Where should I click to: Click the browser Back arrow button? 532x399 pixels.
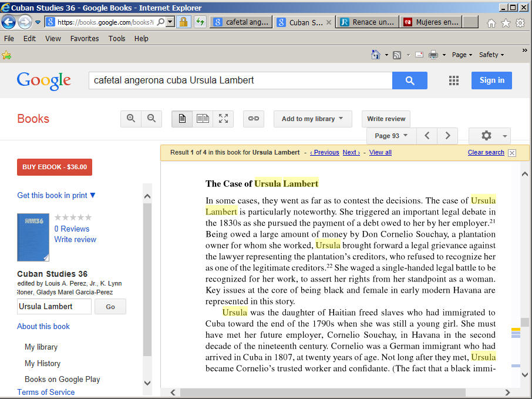tap(8, 22)
